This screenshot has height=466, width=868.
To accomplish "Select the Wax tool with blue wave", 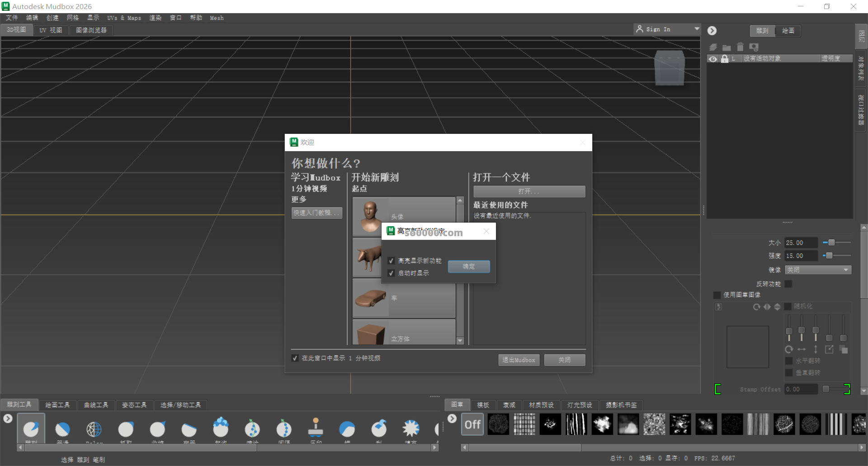I will [347, 428].
